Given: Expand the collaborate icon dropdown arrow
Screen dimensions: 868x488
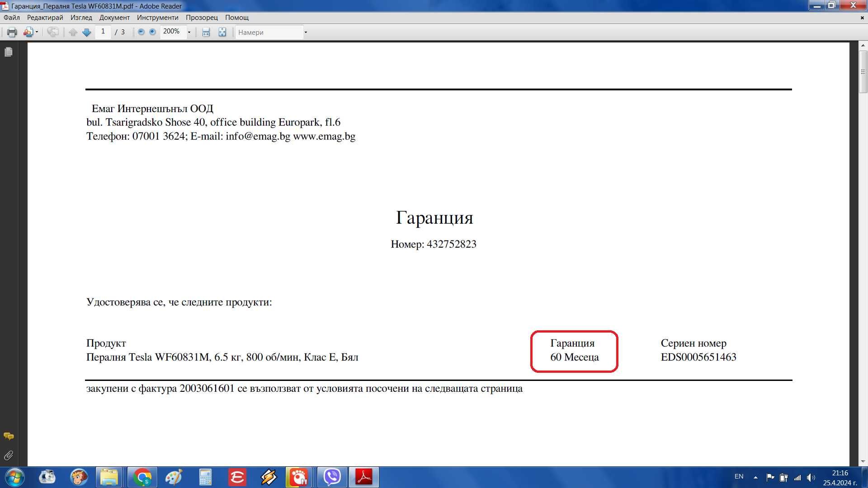Looking at the screenshot, I should point(37,32).
